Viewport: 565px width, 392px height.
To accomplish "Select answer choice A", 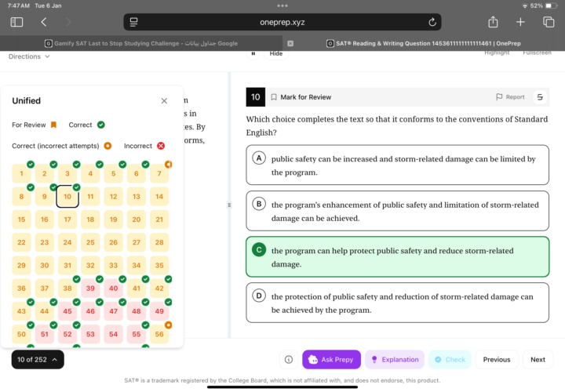I will [x=398, y=165].
